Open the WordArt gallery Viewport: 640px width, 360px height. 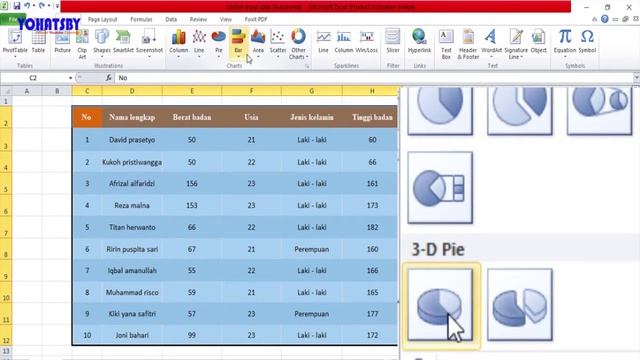tap(491, 43)
